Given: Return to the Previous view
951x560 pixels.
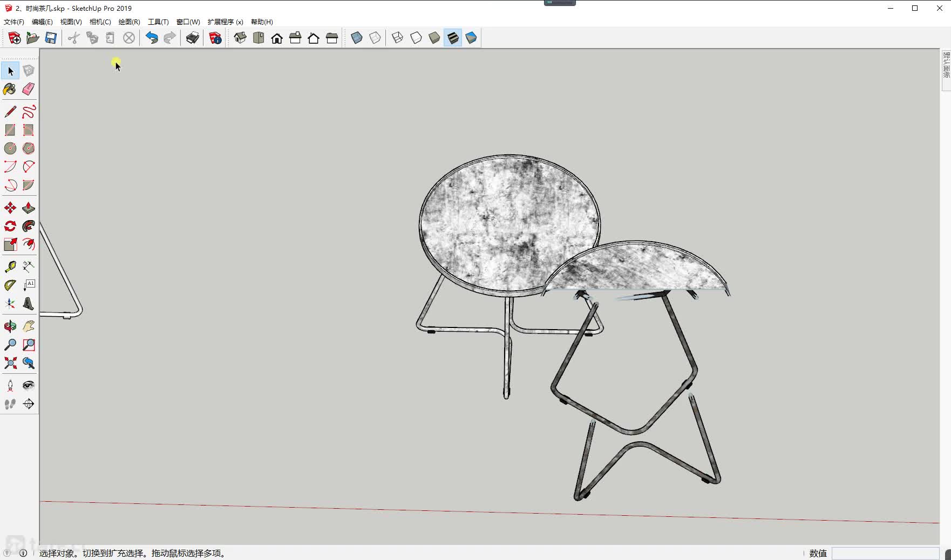Looking at the screenshot, I should pyautogui.click(x=29, y=363).
